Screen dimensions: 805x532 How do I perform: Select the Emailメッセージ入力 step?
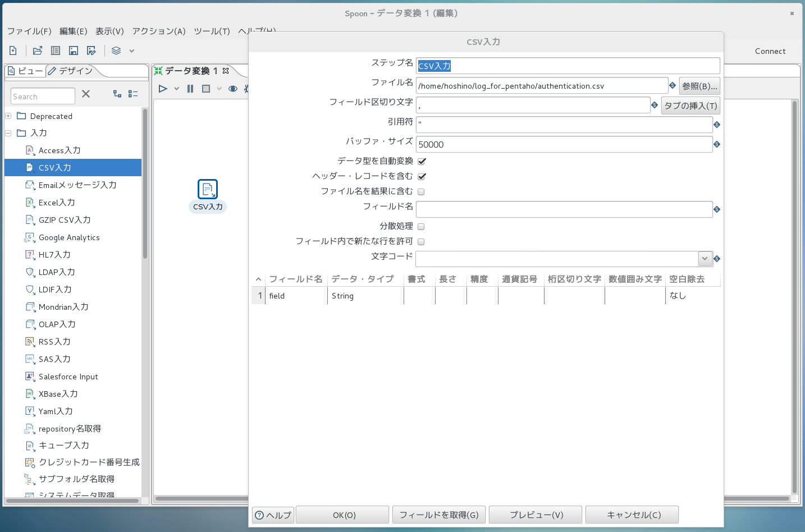point(77,185)
